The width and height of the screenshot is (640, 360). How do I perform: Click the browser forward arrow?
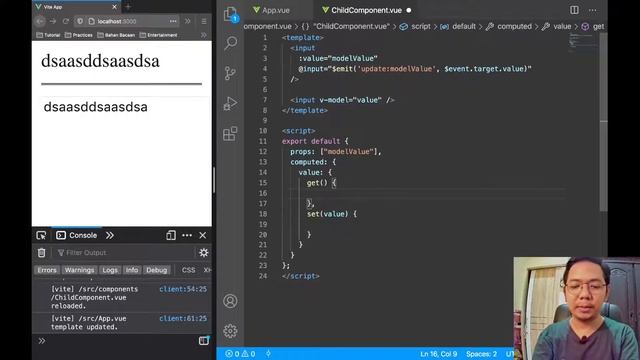53,21
